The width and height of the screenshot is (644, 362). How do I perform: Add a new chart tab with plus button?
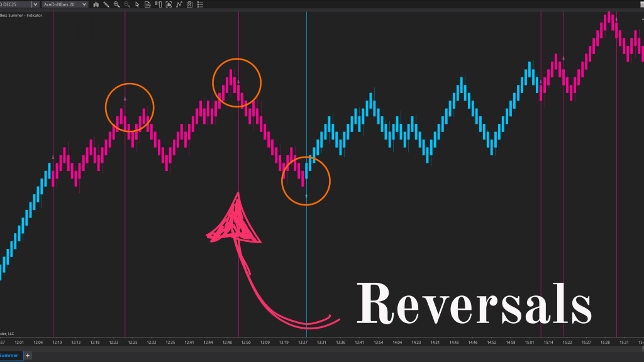(28, 357)
